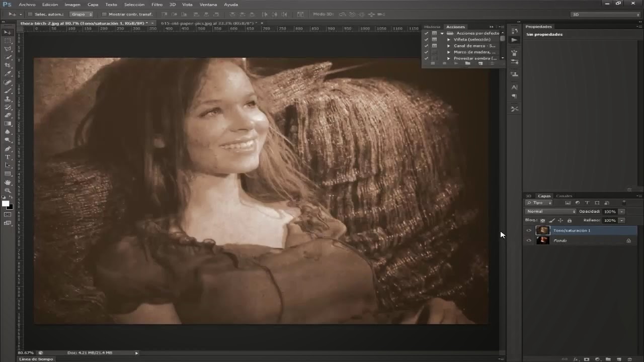Select the Eraser tool
The width and height of the screenshot is (644, 362).
[8, 115]
